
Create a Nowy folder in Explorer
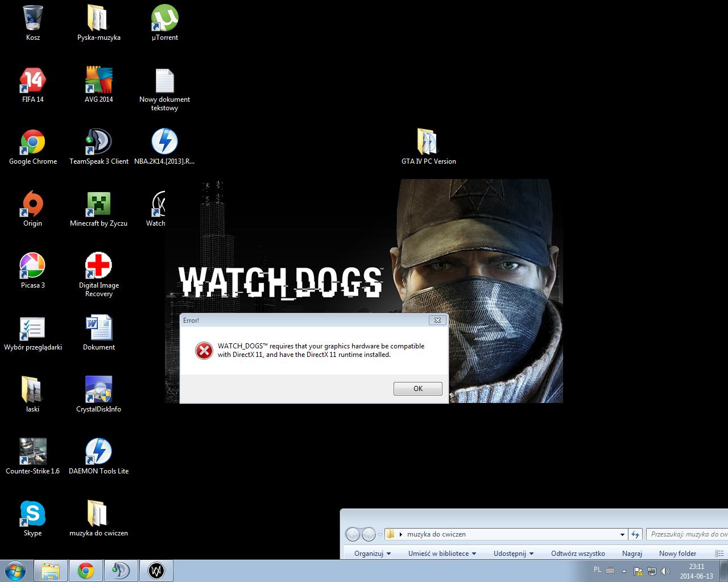pos(677,554)
